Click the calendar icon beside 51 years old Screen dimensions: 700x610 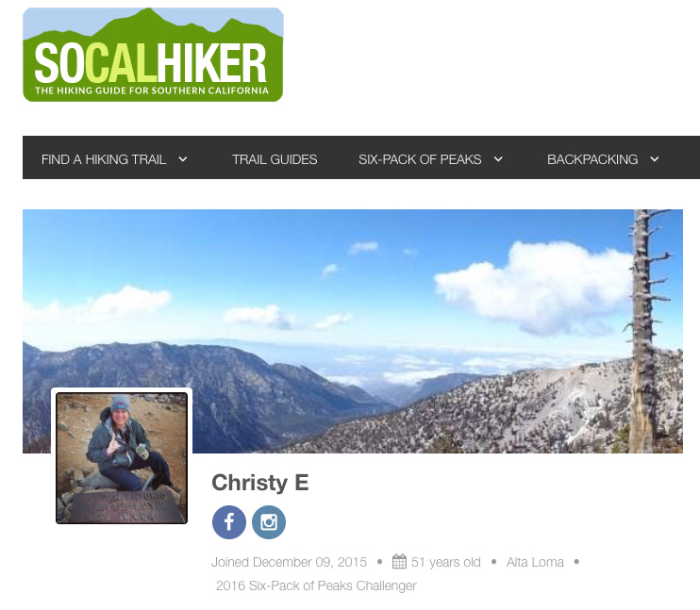[399, 561]
